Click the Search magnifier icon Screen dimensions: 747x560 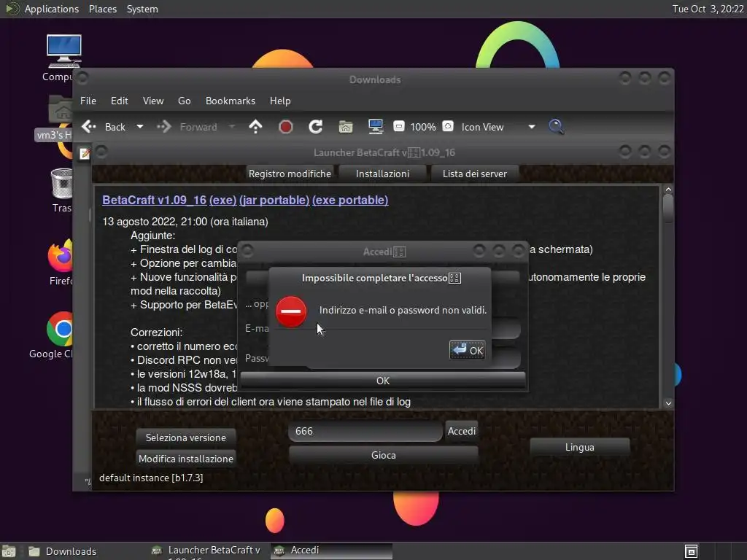tap(556, 127)
